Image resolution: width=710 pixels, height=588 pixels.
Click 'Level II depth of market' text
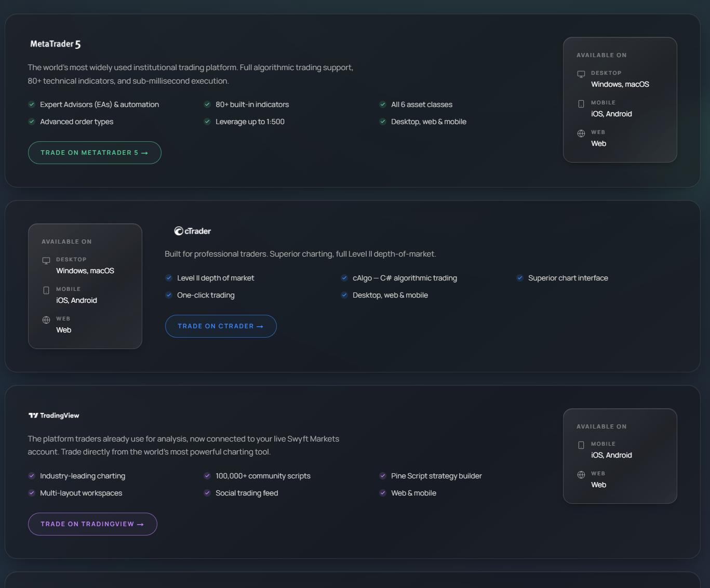(216, 278)
